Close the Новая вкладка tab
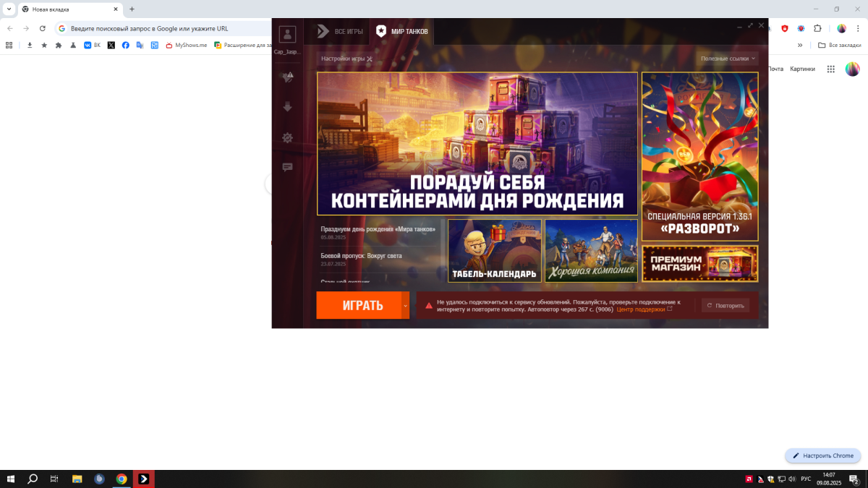868x488 pixels. pyautogui.click(x=116, y=9)
